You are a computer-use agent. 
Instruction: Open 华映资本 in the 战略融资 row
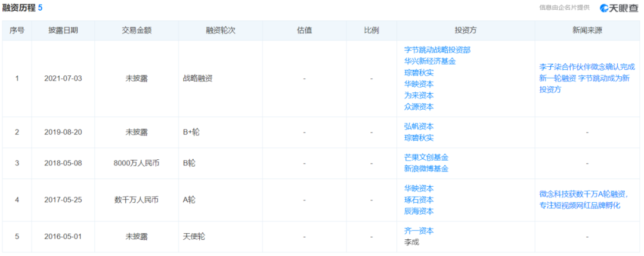[419, 84]
